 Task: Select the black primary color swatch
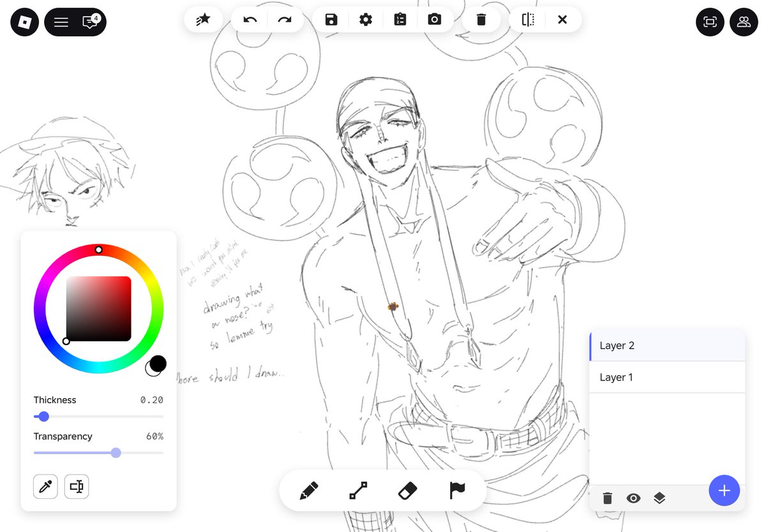[x=158, y=364]
